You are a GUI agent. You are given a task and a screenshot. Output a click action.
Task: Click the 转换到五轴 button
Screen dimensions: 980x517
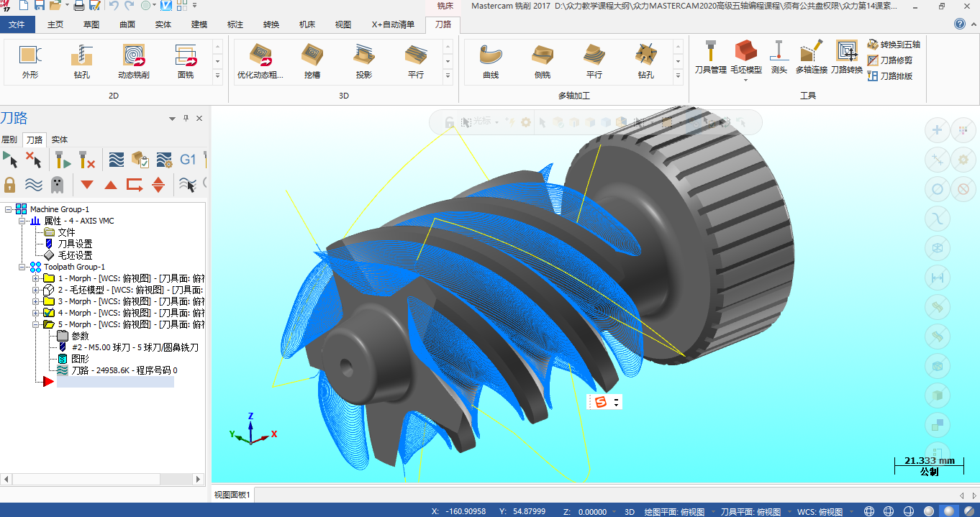(894, 45)
